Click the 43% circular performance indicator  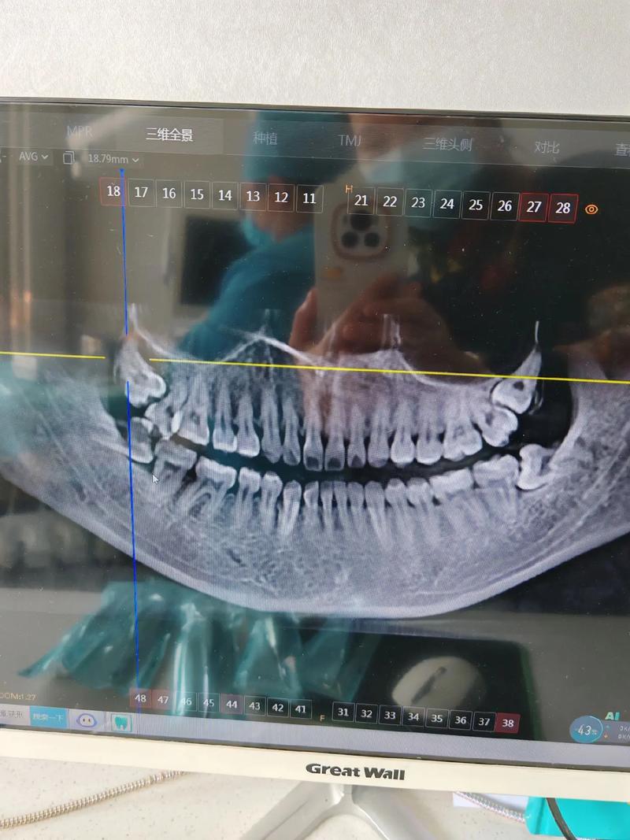click(584, 731)
